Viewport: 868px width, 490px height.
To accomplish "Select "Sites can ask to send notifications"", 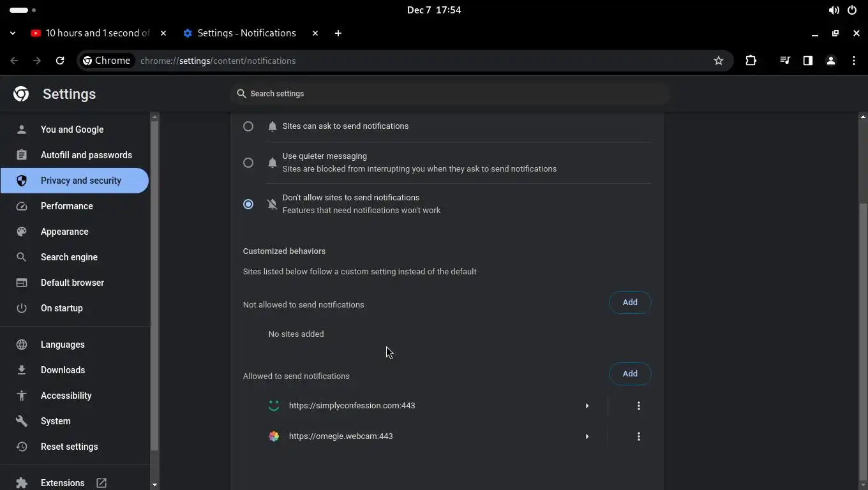I will 248,126.
